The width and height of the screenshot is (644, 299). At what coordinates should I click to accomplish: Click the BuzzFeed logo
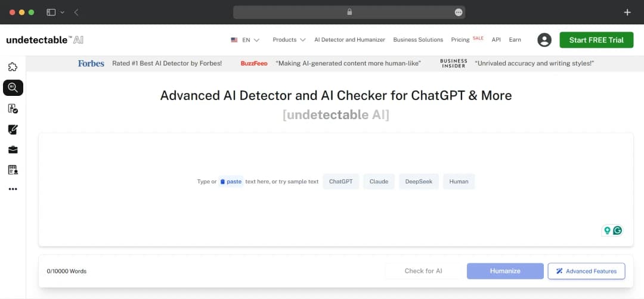pos(254,64)
